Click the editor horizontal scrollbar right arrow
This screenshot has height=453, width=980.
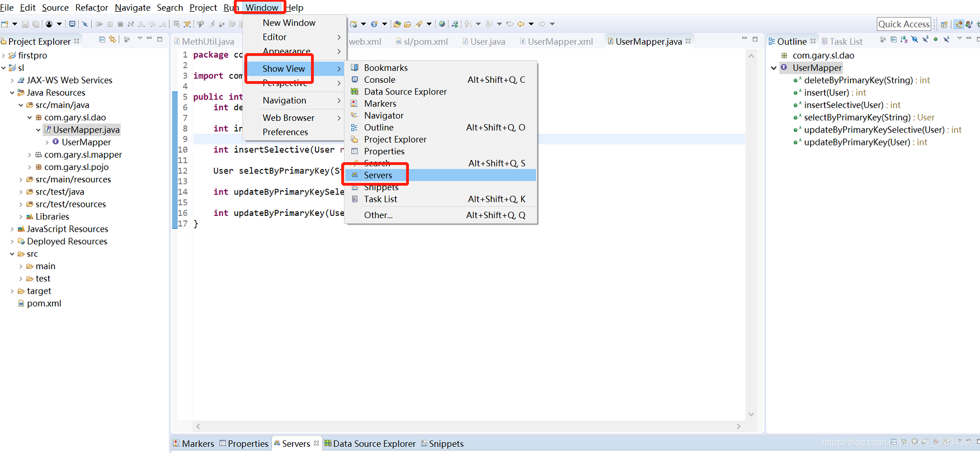738,426
